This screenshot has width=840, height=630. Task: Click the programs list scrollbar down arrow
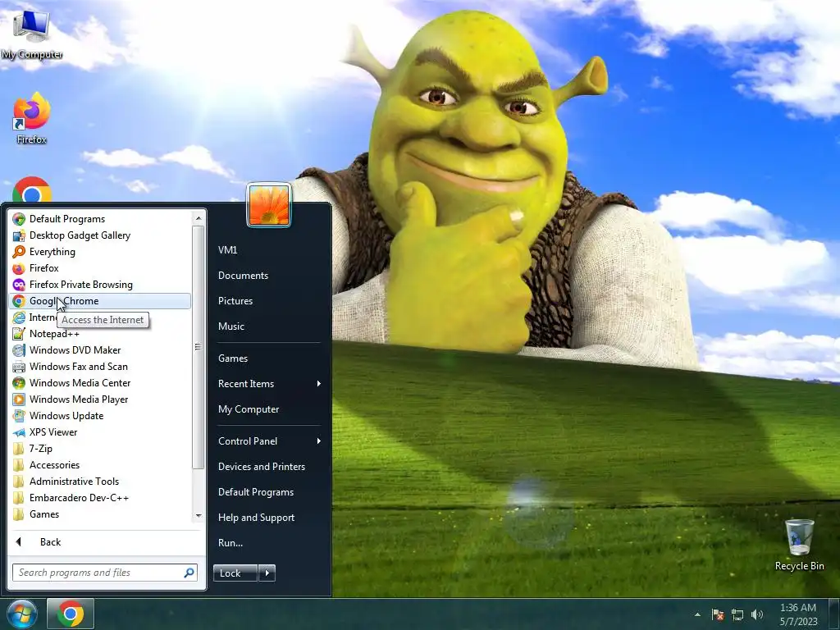(x=199, y=515)
